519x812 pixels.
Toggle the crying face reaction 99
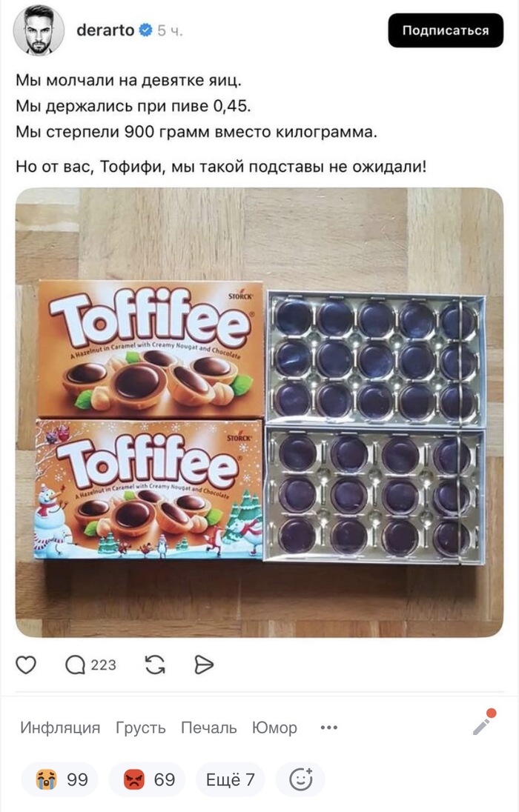click(x=60, y=779)
